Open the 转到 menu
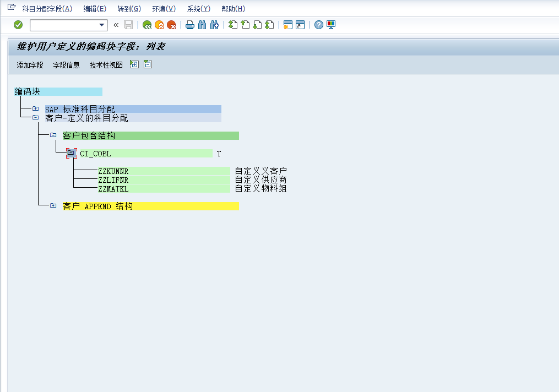Viewport: 559px width, 392px height. (x=129, y=9)
